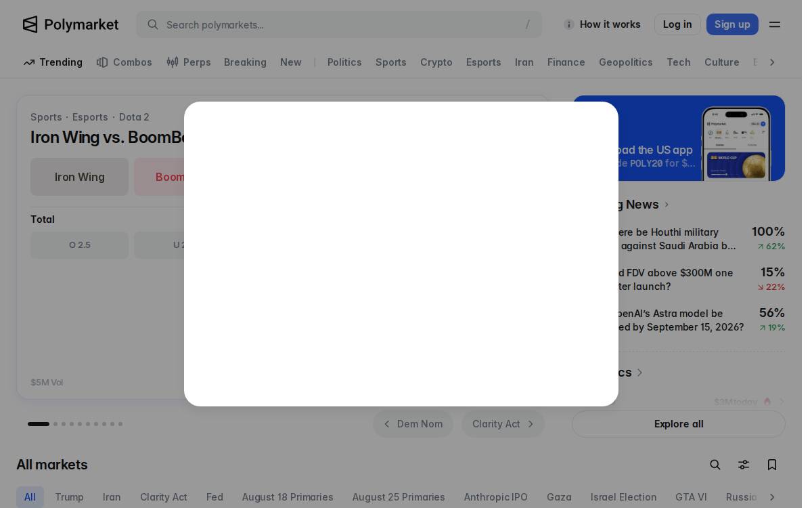Open the Finance category
The width and height of the screenshot is (812, 508).
566,62
